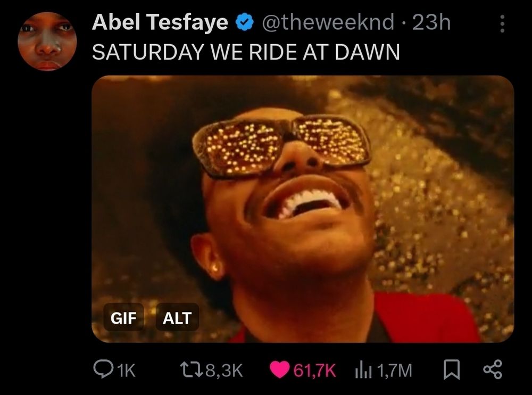Click the GIF badge label
Screen dimensions: 532x395
(123, 318)
